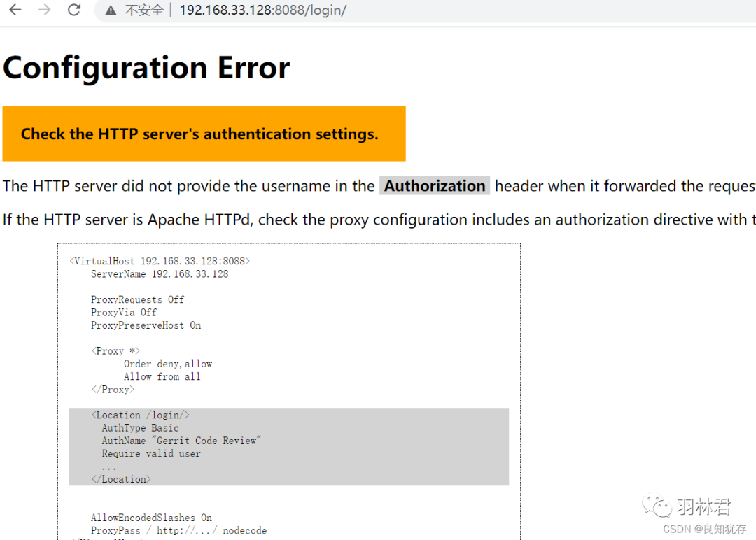Click the AllowEncodedSlashes On line
This screenshot has width=756, height=540.
pos(151,518)
